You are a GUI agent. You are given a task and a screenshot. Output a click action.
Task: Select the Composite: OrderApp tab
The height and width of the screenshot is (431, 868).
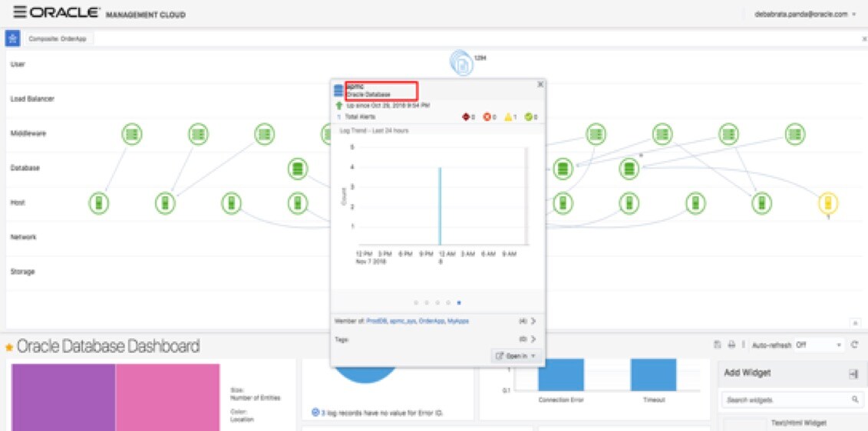(x=58, y=39)
